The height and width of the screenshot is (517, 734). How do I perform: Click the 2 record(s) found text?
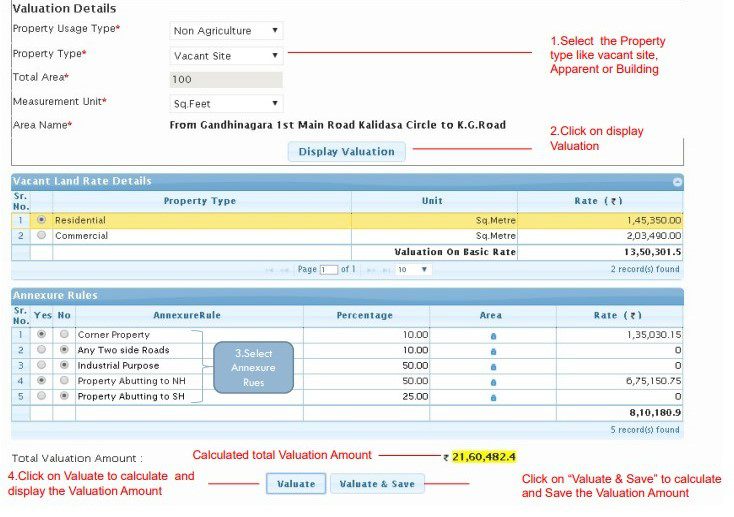coord(645,269)
